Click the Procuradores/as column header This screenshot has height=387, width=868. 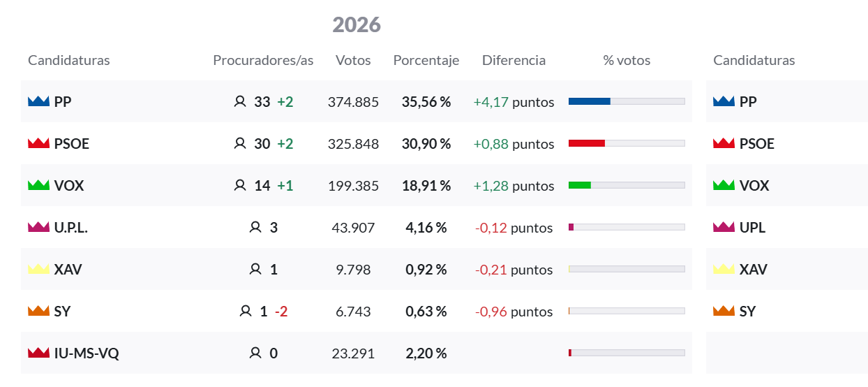pyautogui.click(x=263, y=60)
